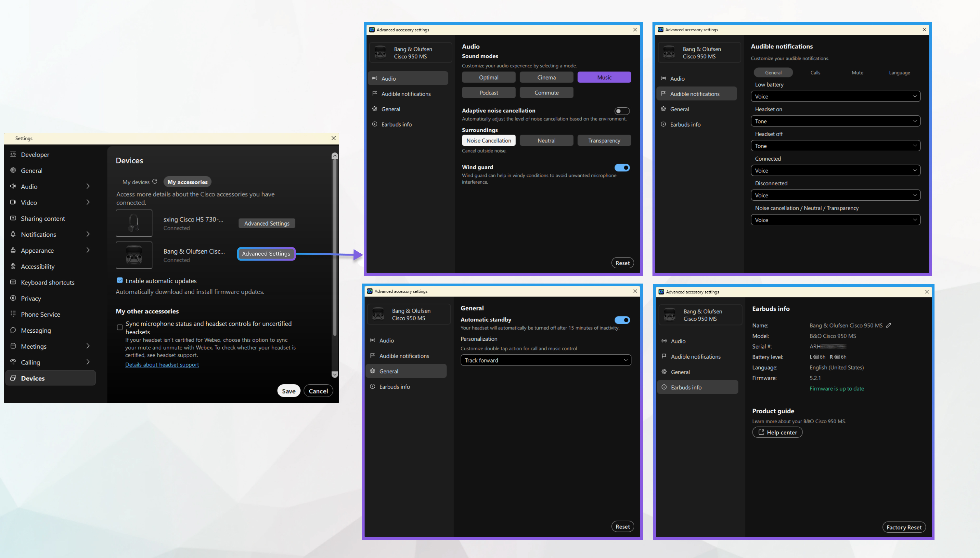Click the Webex app icon in Audio window title bar
Viewport: 980px width, 558px height.
[x=371, y=30]
